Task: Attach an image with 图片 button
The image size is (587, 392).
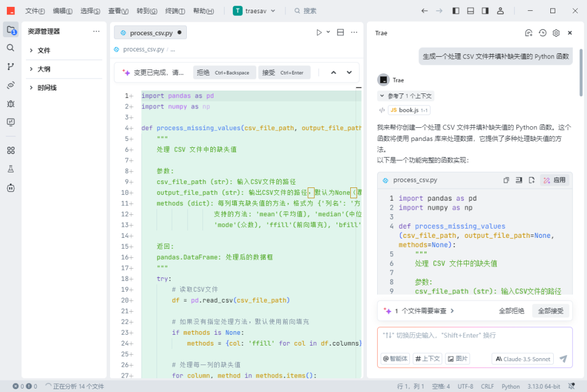Action: pyautogui.click(x=457, y=359)
